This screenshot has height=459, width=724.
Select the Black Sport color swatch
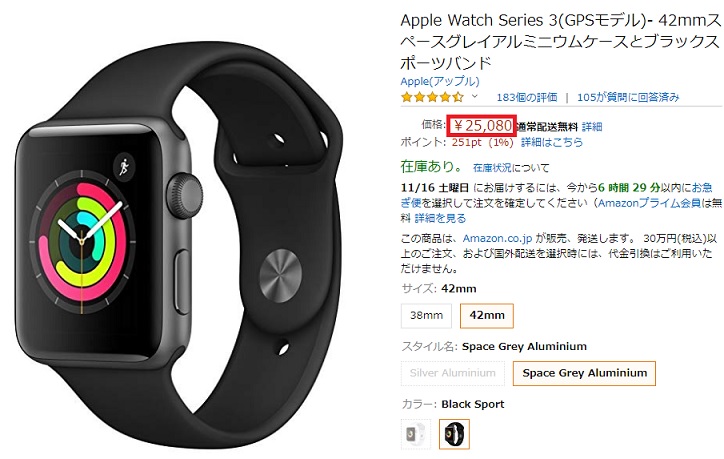coord(454,434)
